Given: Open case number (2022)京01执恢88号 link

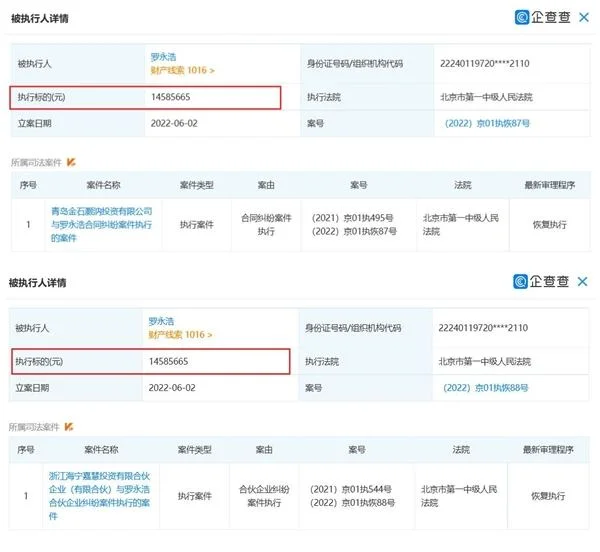Looking at the screenshot, I should pos(486,387).
